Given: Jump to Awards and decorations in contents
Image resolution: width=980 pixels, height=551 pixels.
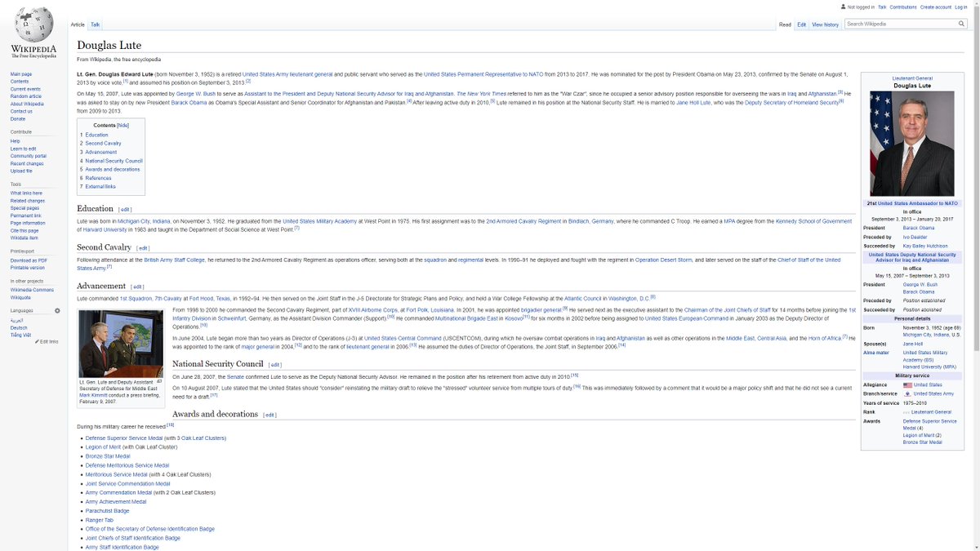Looking at the screenshot, I should click(x=113, y=170).
